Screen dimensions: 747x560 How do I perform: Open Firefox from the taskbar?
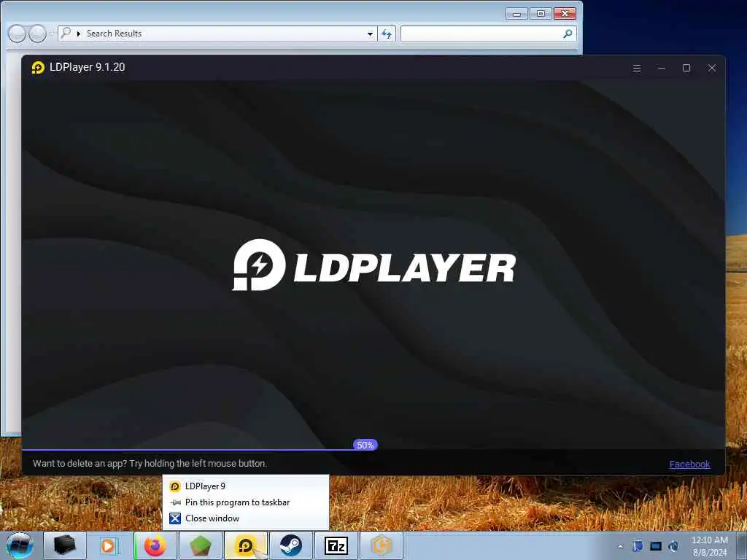click(x=155, y=545)
